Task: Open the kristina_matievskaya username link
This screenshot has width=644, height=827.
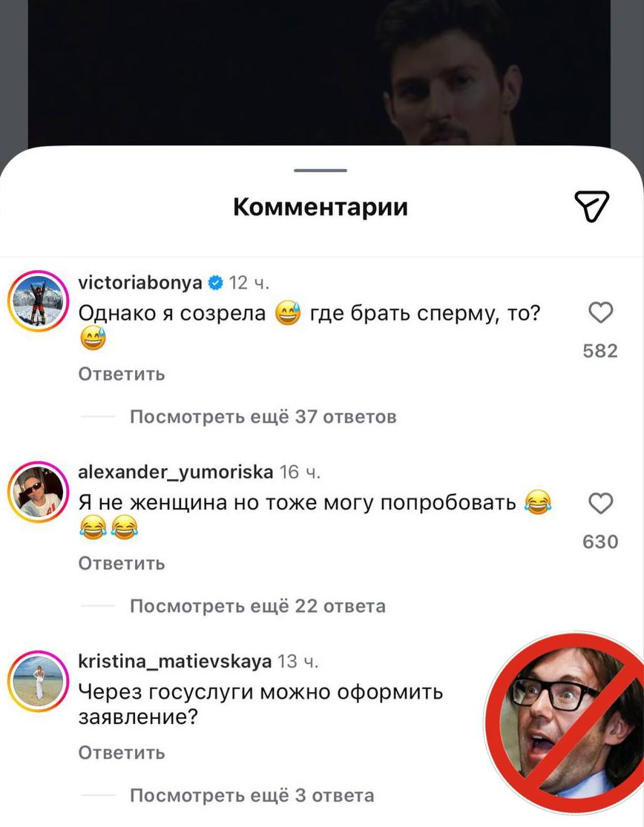Action: coord(174,661)
